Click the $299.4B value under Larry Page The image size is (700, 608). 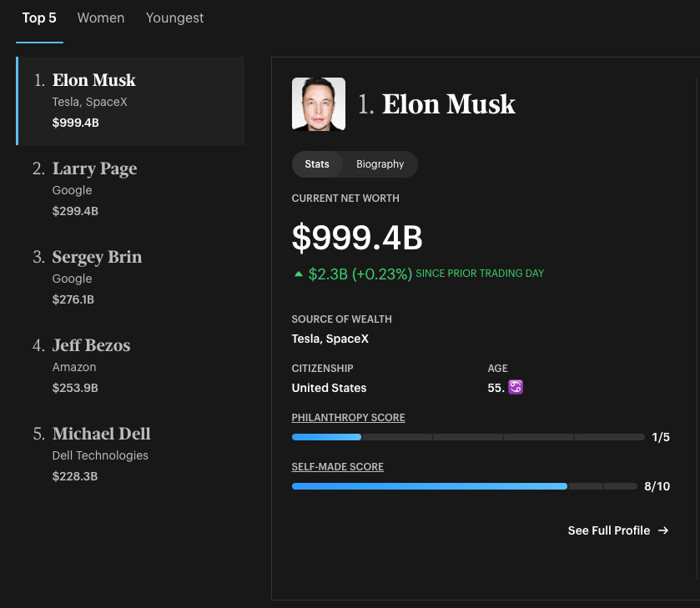[75, 211]
